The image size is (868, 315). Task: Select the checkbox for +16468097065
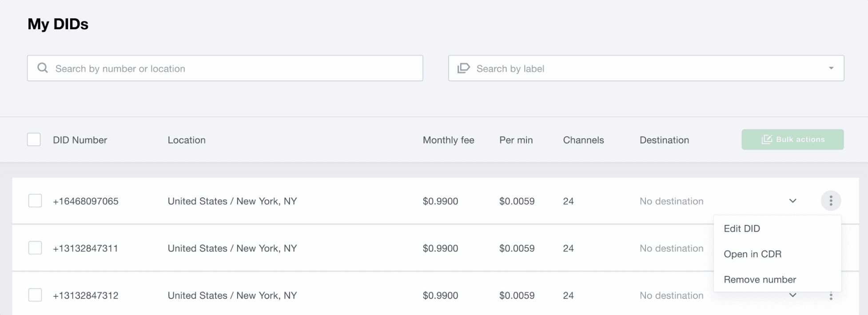pos(35,201)
